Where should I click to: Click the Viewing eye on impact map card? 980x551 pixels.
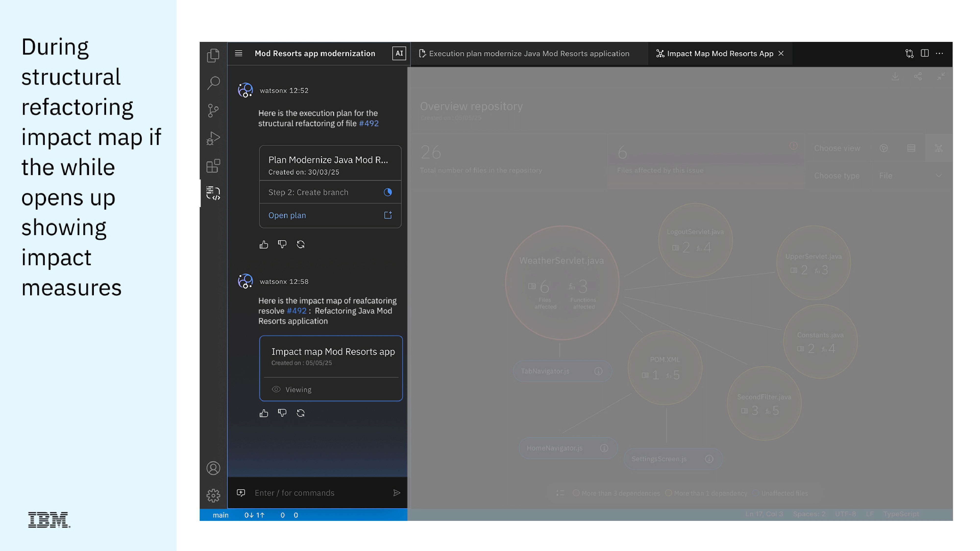click(x=276, y=389)
